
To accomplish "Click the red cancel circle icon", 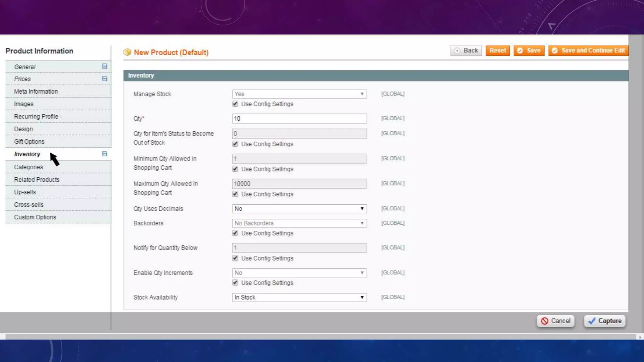I will point(545,321).
